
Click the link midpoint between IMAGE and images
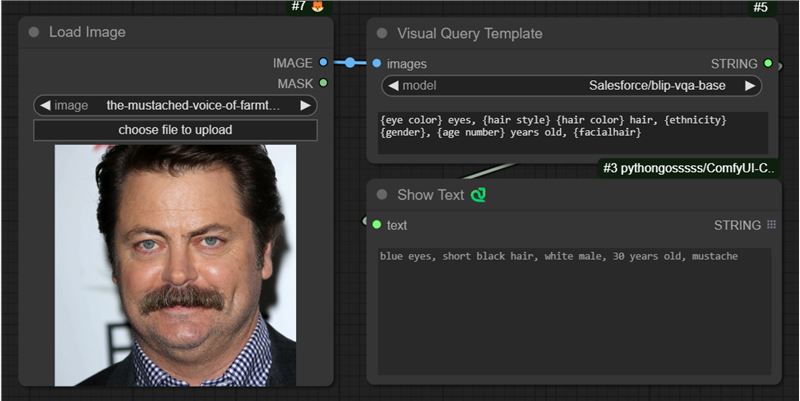[x=349, y=63]
